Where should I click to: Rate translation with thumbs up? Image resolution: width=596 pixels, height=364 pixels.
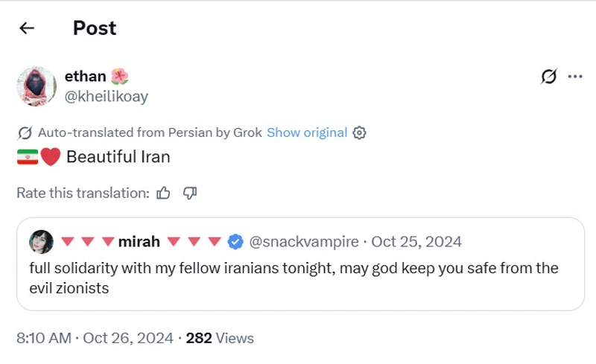[164, 193]
